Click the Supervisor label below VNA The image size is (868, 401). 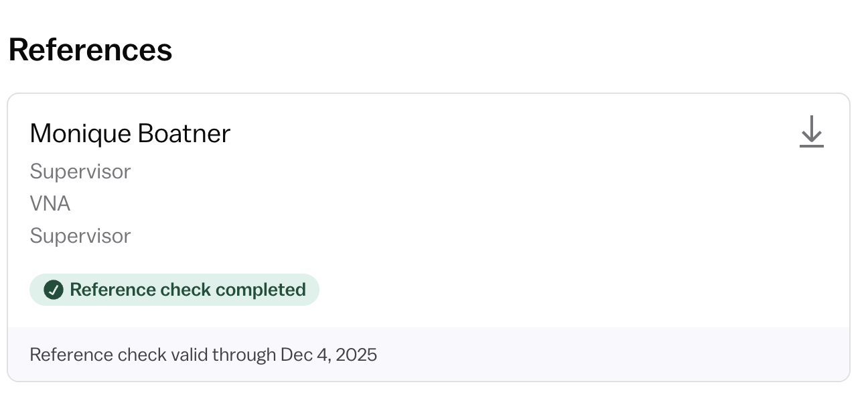point(80,236)
